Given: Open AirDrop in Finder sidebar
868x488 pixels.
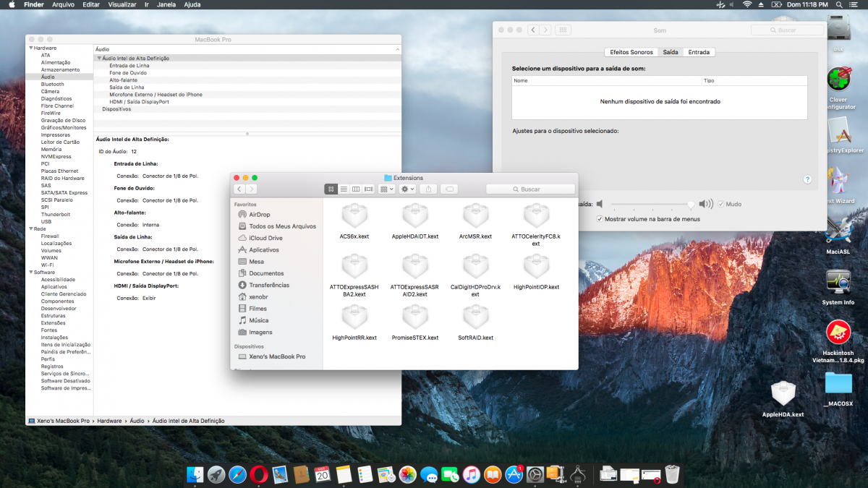Looking at the screenshot, I should pos(259,215).
